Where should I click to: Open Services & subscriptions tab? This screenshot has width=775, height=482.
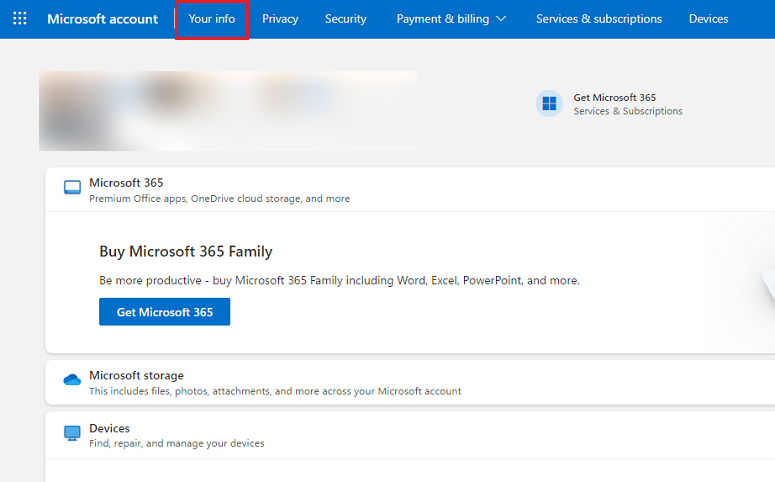pyautogui.click(x=599, y=19)
